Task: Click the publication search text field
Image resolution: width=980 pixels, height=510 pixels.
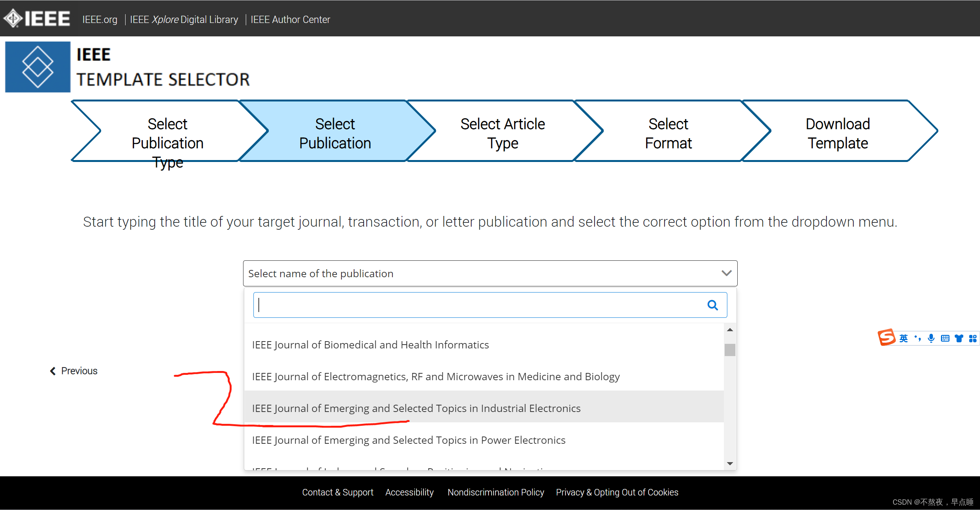Action: point(479,305)
